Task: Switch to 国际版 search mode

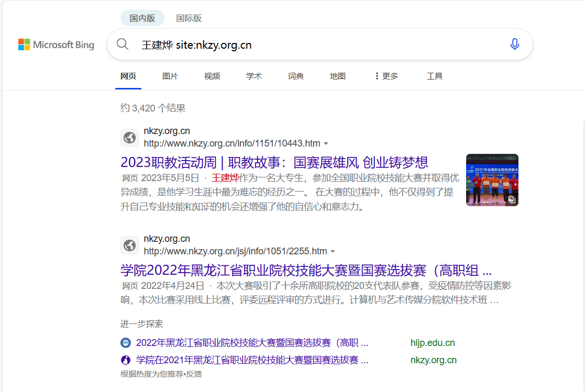Action: [189, 18]
